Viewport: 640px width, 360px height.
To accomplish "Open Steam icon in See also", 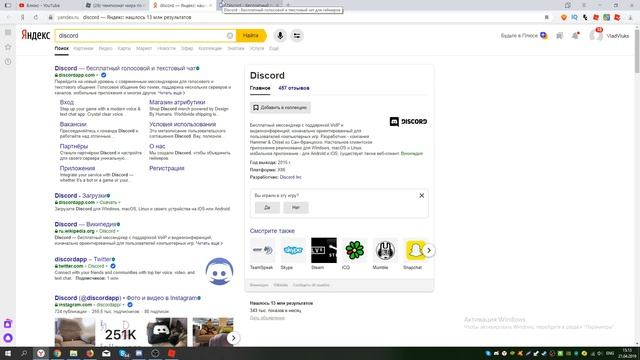I will coord(324,250).
